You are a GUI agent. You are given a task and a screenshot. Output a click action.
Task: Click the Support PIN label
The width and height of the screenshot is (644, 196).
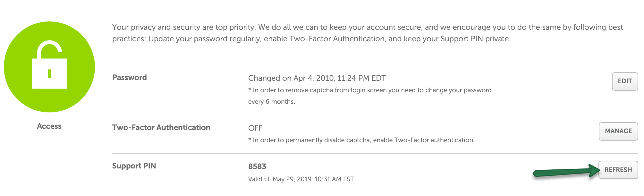[134, 166]
